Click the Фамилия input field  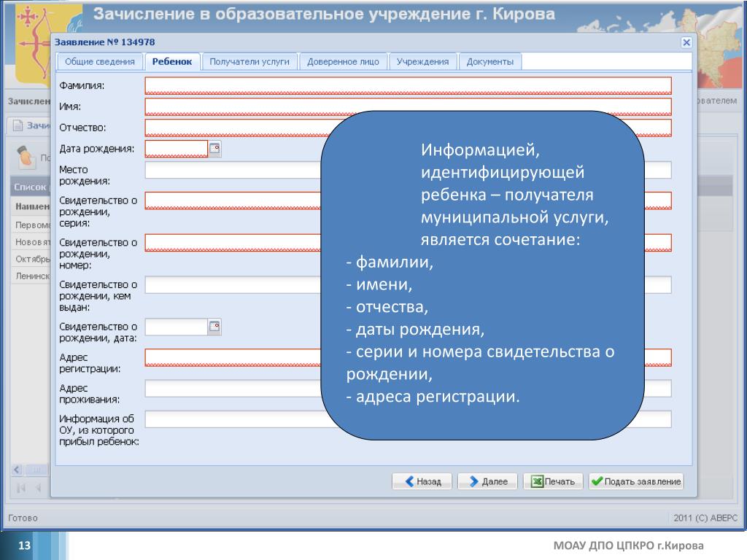409,86
